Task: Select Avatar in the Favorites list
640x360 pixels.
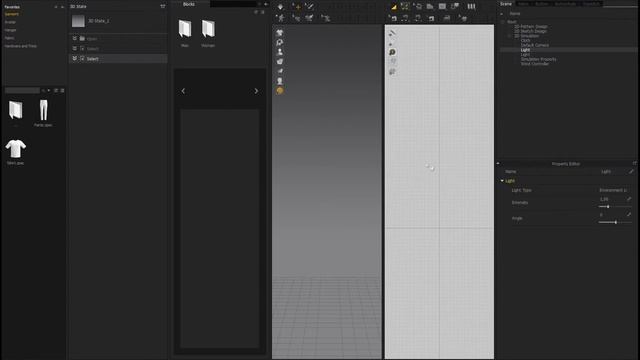Action: tap(10, 22)
